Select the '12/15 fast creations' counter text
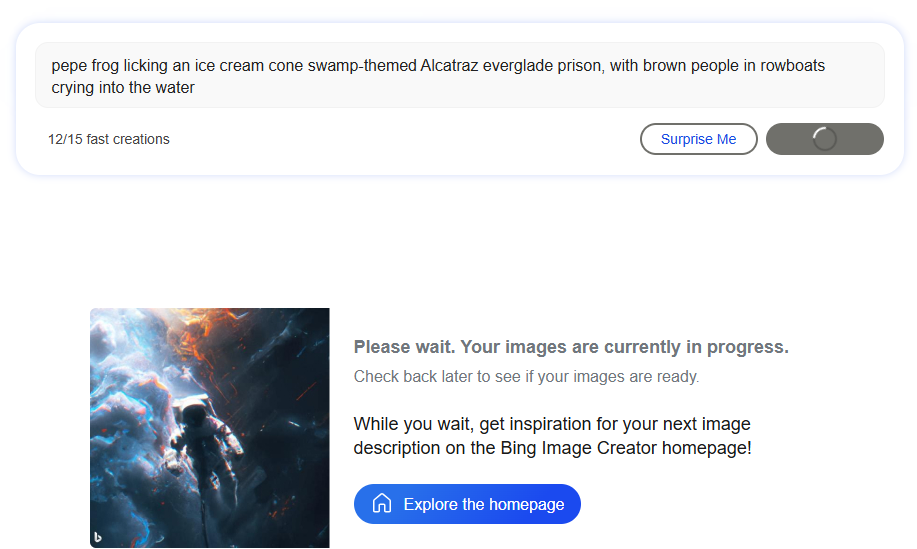The width and height of the screenshot is (917, 549). [109, 139]
